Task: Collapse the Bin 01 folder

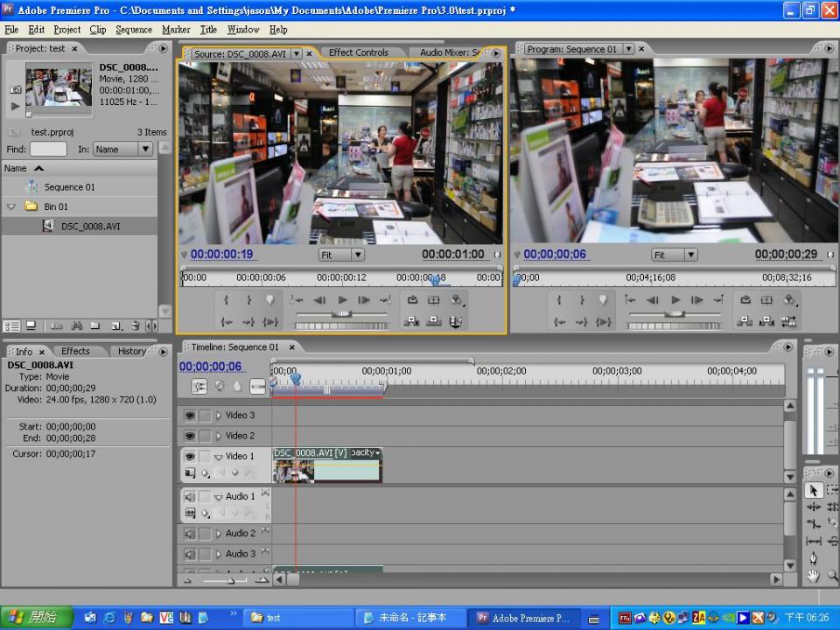Action: pos(11,206)
